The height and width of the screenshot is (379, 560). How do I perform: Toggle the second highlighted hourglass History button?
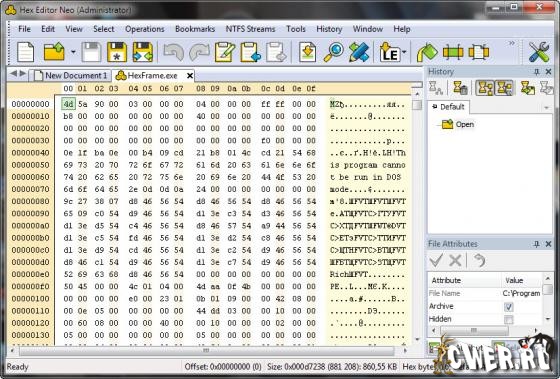[504, 88]
